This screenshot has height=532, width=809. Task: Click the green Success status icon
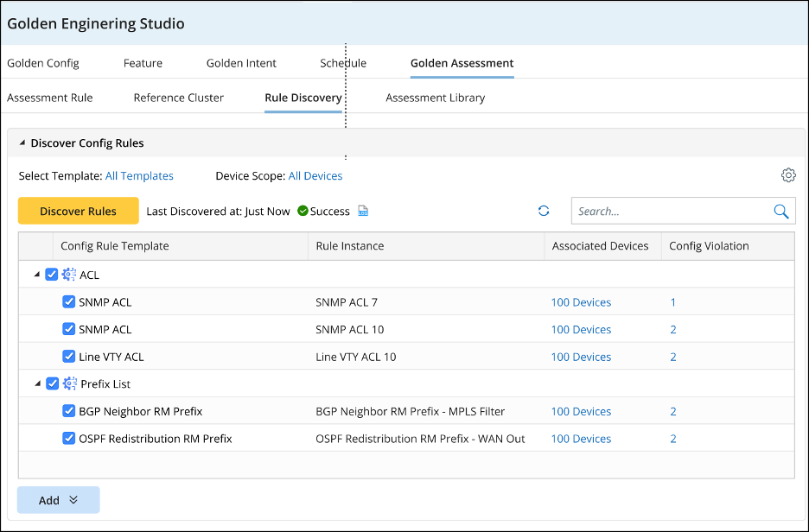tap(303, 212)
